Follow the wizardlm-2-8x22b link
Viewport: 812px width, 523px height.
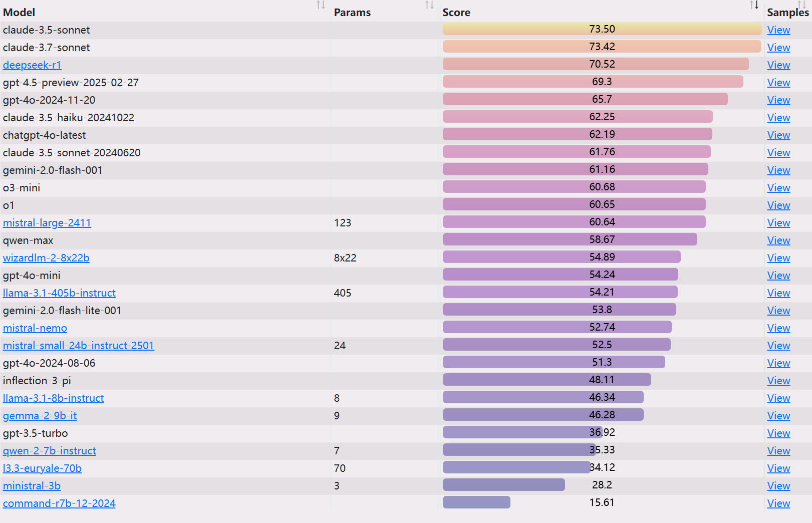46,258
